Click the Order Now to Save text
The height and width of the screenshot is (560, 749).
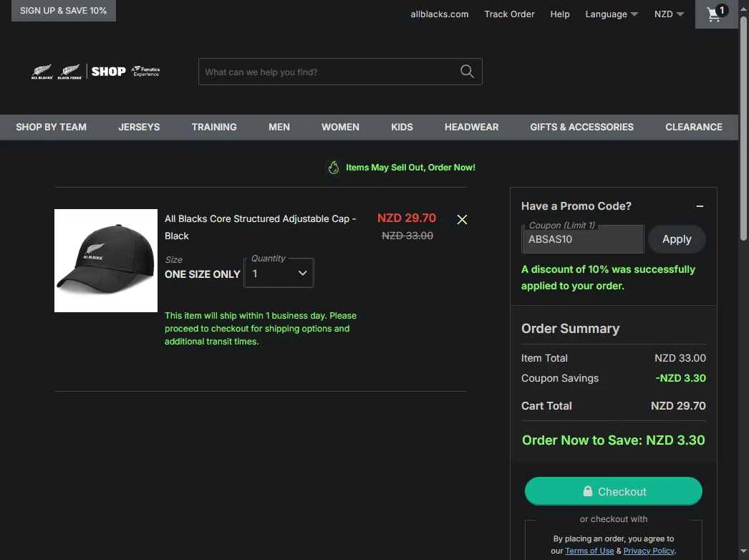click(614, 440)
